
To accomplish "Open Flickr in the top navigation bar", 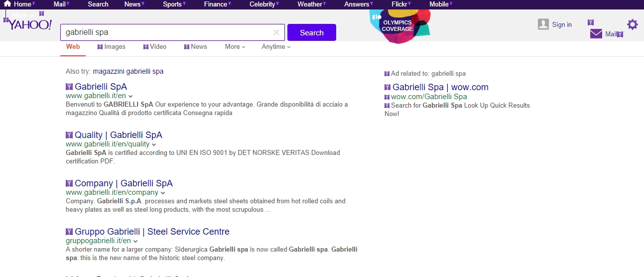I will 399,4.
